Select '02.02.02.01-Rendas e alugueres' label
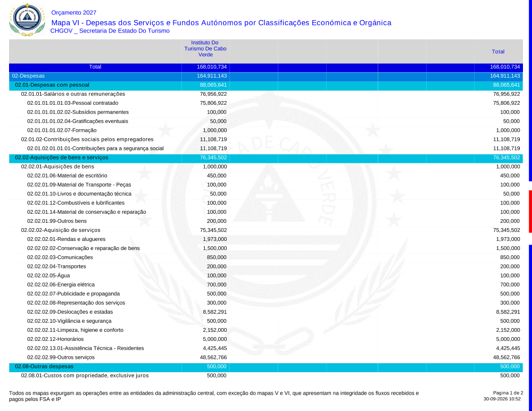Screen dimensions: 532x411 click(66, 239)
